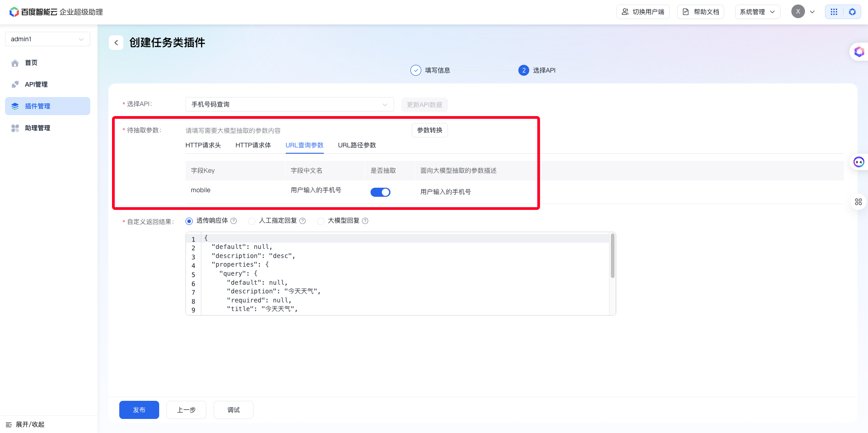Expand the user avatar dropdown arrow
This screenshot has height=433, width=868.
coord(812,12)
